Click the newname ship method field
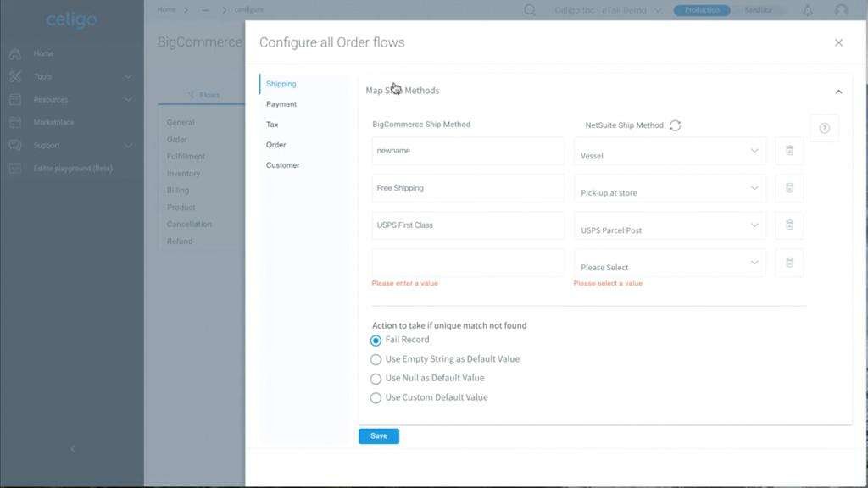 pyautogui.click(x=468, y=151)
